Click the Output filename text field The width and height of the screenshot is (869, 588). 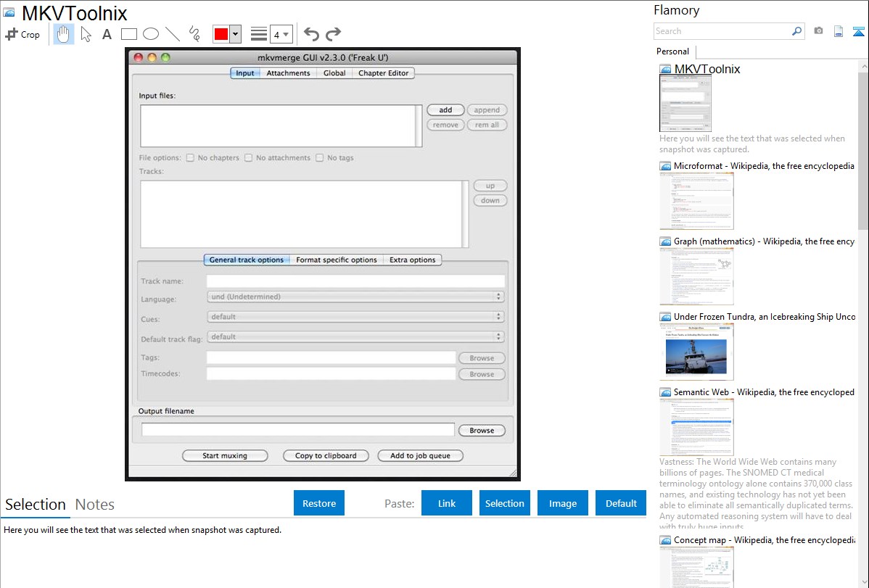[x=297, y=429]
